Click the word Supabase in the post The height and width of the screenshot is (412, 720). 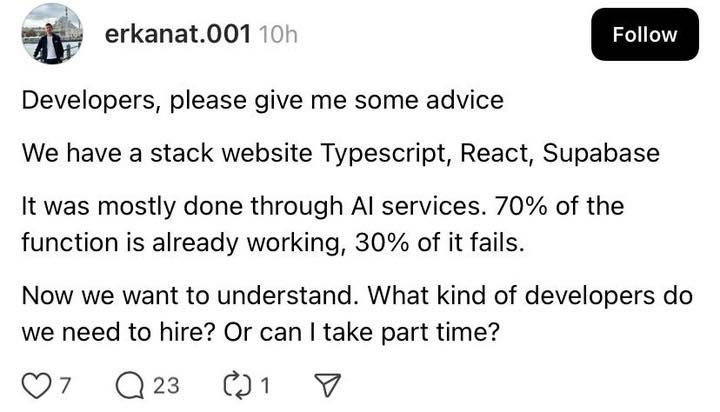pos(604,154)
